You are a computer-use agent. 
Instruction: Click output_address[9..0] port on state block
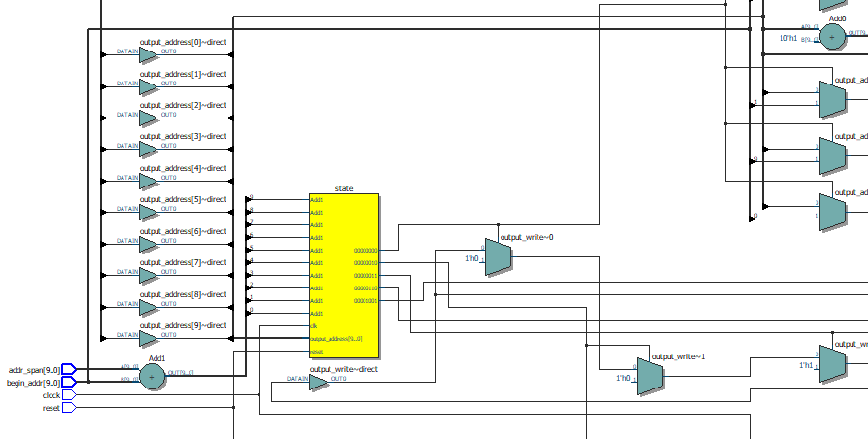[335, 338]
